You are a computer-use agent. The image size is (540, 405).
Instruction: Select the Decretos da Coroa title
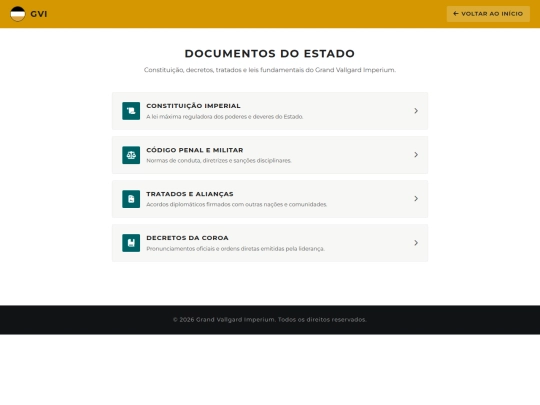point(187,238)
